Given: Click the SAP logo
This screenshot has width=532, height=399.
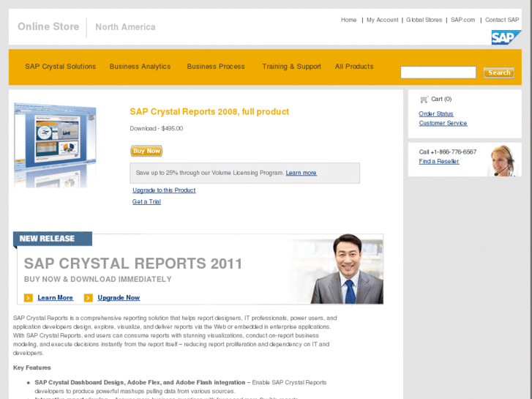Looking at the screenshot, I should (x=506, y=37).
